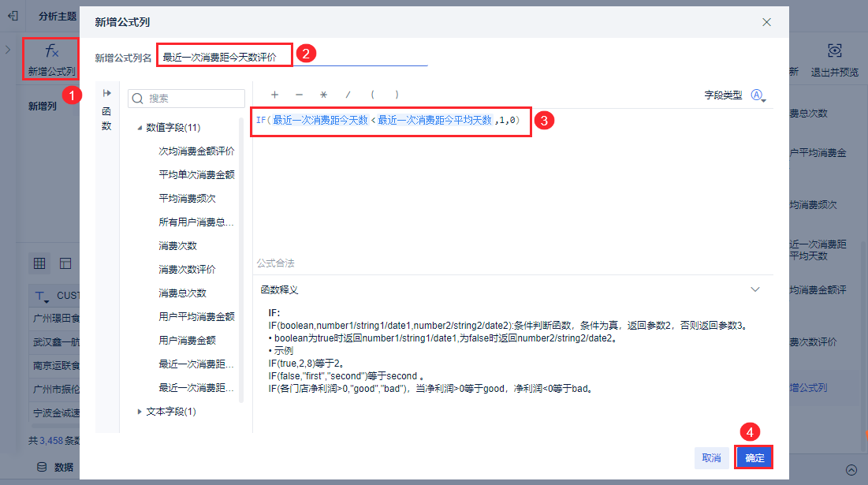Image resolution: width=868 pixels, height=485 pixels.
Task: Collapse the function side panel arrow
Action: click(x=107, y=93)
